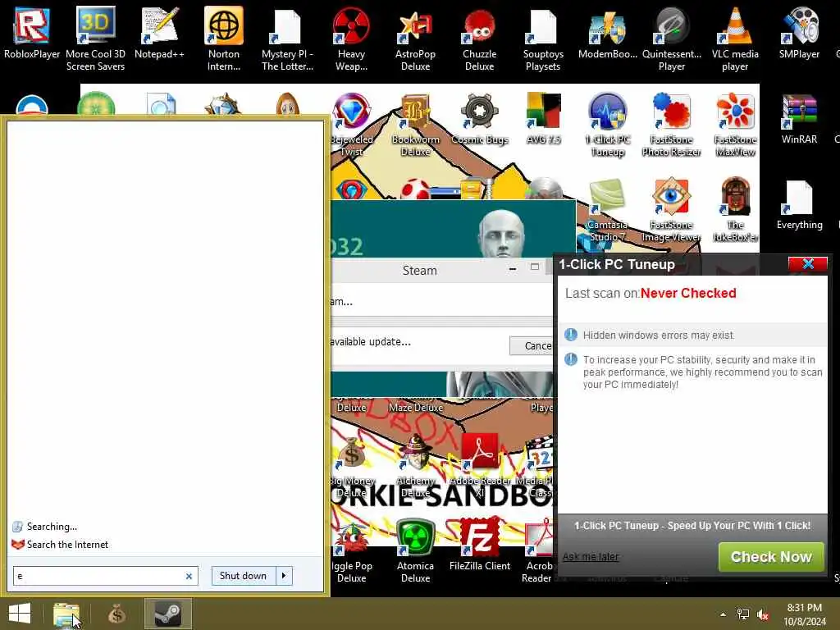Click the Ask me later link

click(591, 557)
